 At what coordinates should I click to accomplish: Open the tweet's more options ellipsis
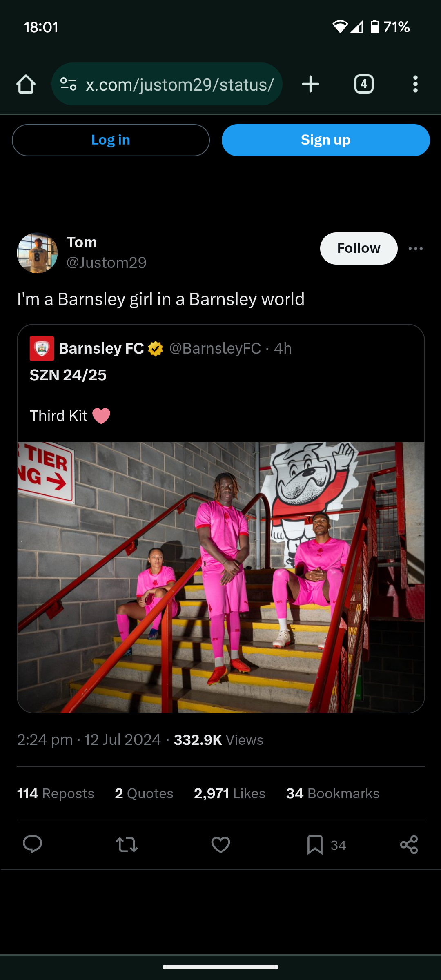(416, 249)
